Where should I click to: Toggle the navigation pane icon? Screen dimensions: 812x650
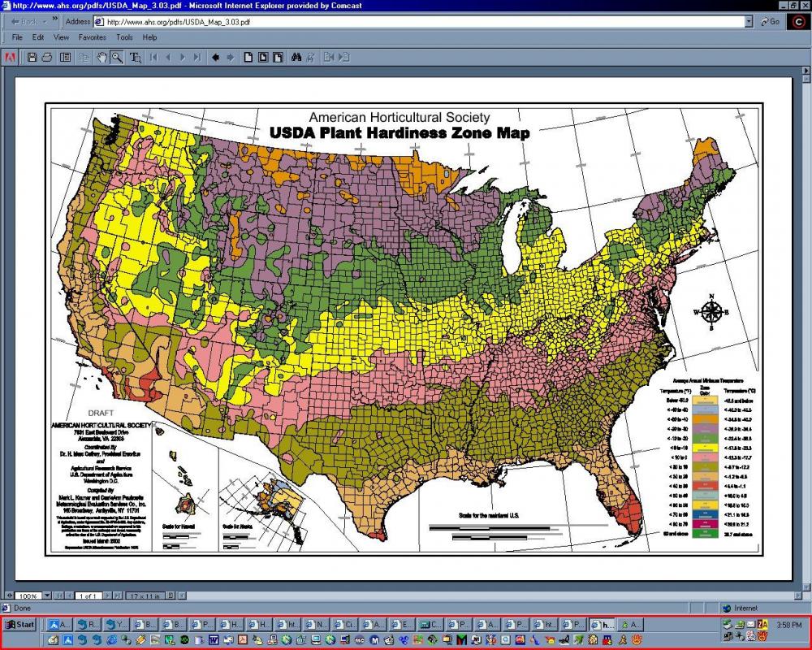coord(66,57)
